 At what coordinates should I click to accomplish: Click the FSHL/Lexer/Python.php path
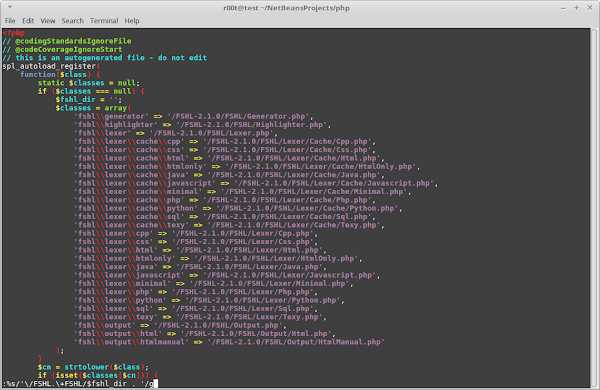click(262, 300)
